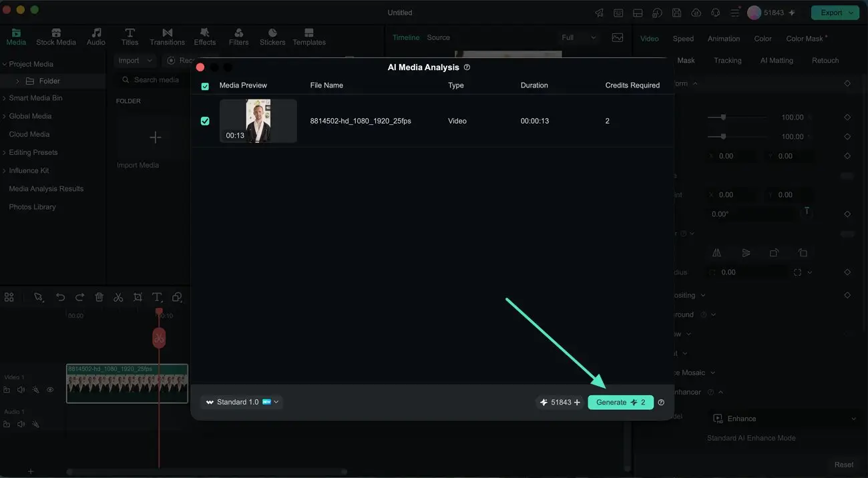Uncheck the select-all checkbox beside Media Preview
The width and height of the screenshot is (868, 478).
point(205,86)
